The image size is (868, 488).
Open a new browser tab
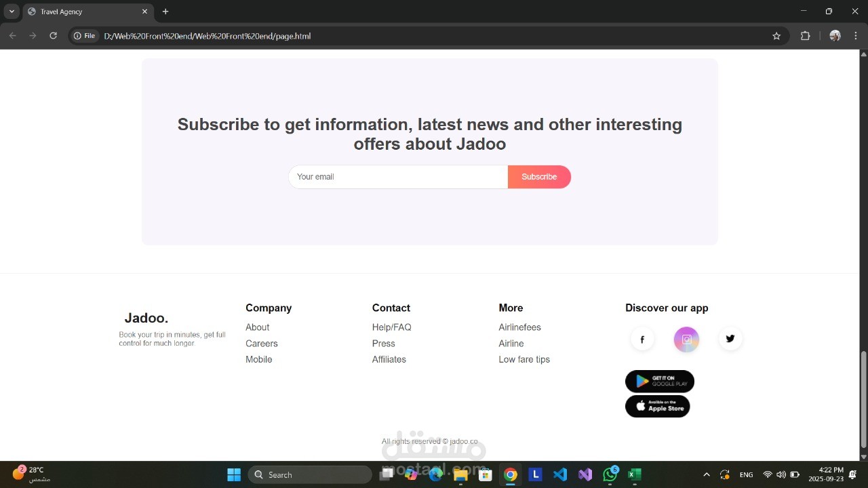[165, 12]
